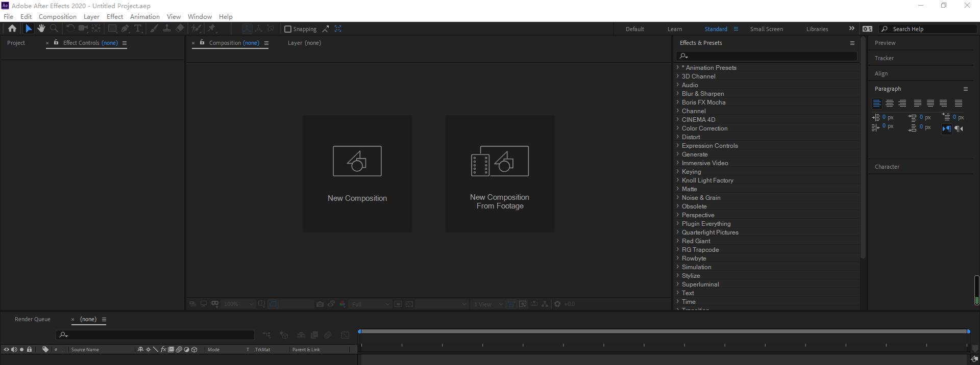This screenshot has width=980, height=365.
Task: Switch to the Small Screen workspace
Action: click(766, 29)
